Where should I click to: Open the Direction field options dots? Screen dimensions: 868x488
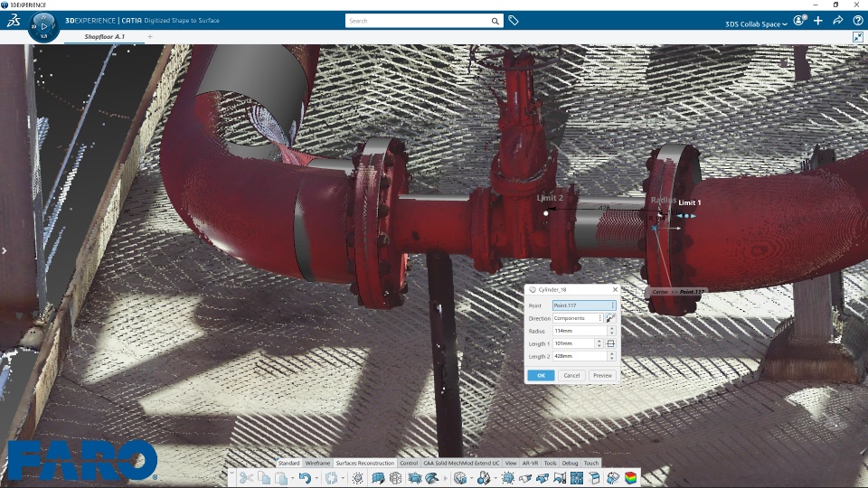(599, 318)
